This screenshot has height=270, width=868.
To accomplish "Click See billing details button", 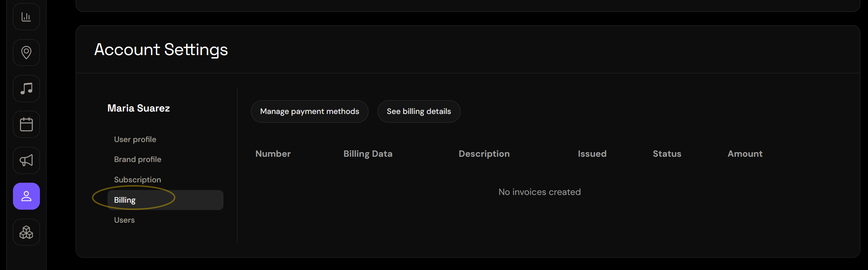I will tap(419, 112).
